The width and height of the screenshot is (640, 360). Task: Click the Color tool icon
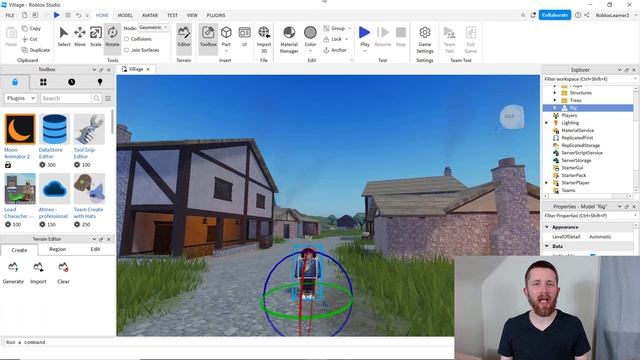click(x=310, y=33)
